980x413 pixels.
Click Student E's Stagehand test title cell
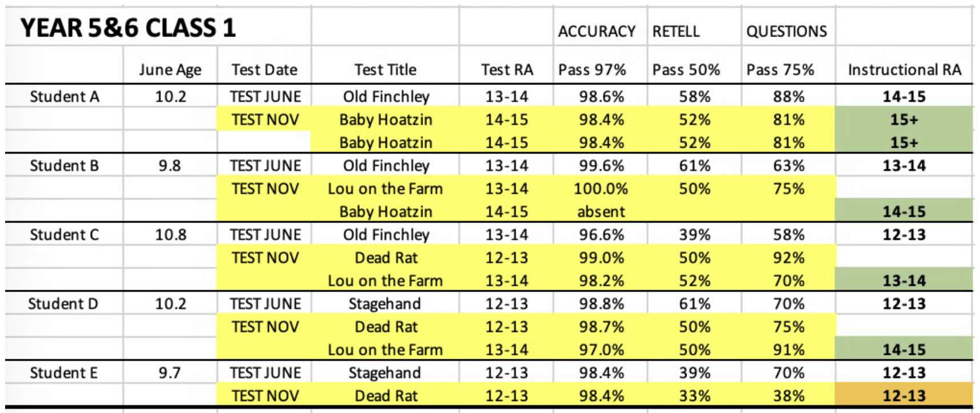(x=385, y=372)
